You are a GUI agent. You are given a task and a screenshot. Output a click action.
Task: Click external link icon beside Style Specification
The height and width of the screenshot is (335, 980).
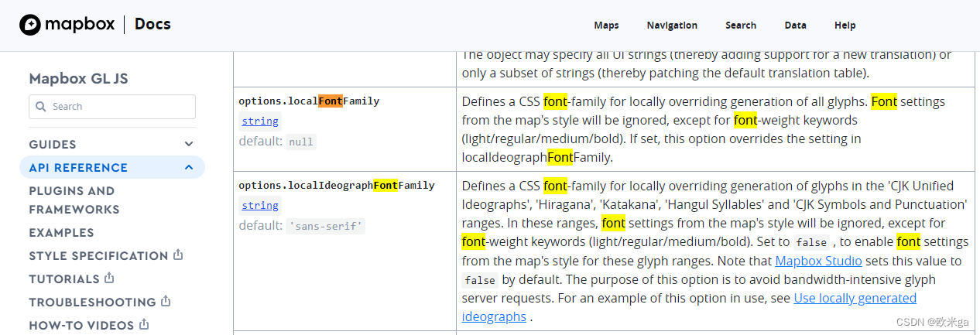pyautogui.click(x=178, y=255)
